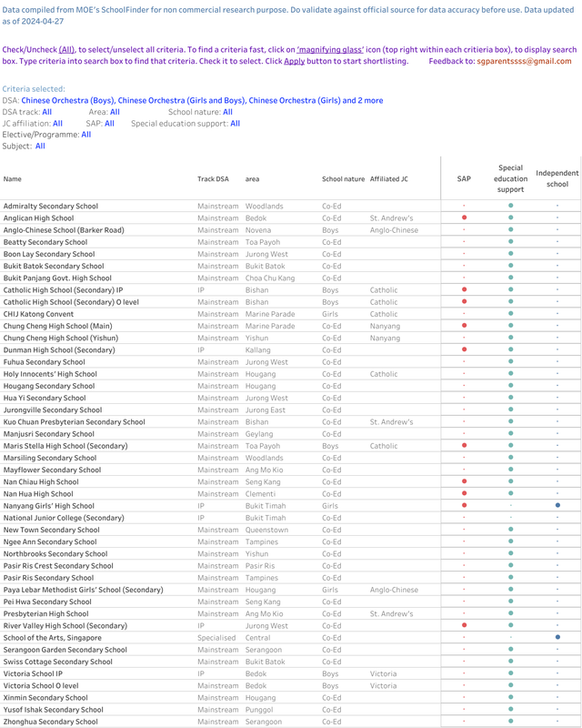
Task: Click the Specialised track cell for School of the Arts
Action: 216,638
